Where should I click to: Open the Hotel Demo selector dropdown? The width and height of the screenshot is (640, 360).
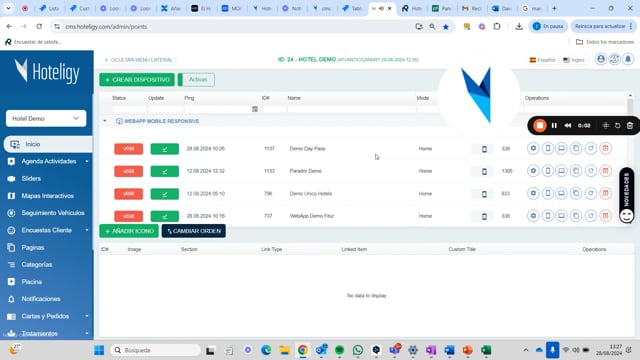(x=46, y=118)
